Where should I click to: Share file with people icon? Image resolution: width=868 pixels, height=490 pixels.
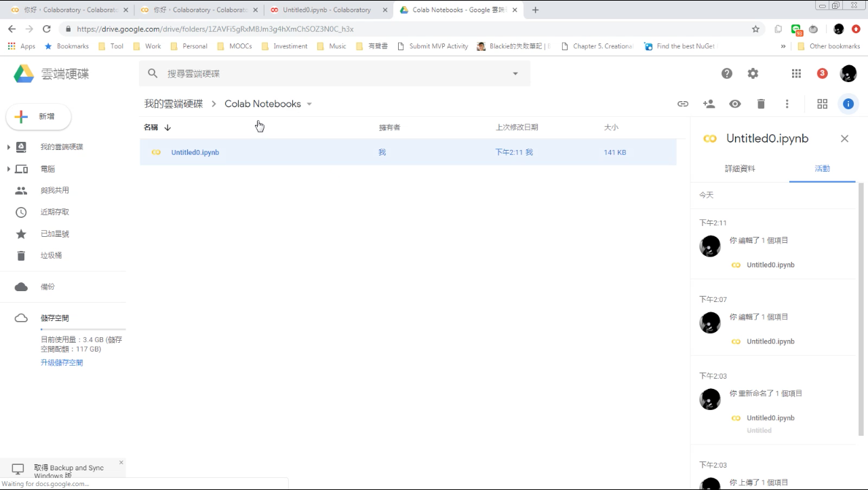709,104
